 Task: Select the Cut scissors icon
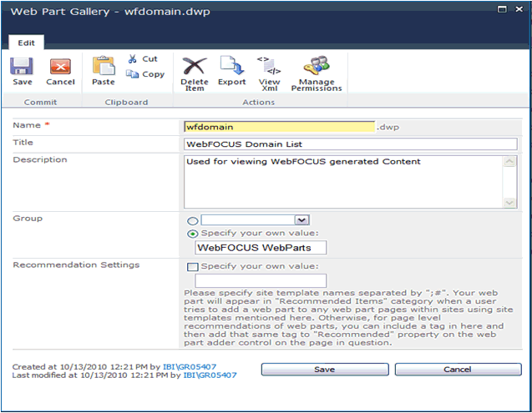134,59
